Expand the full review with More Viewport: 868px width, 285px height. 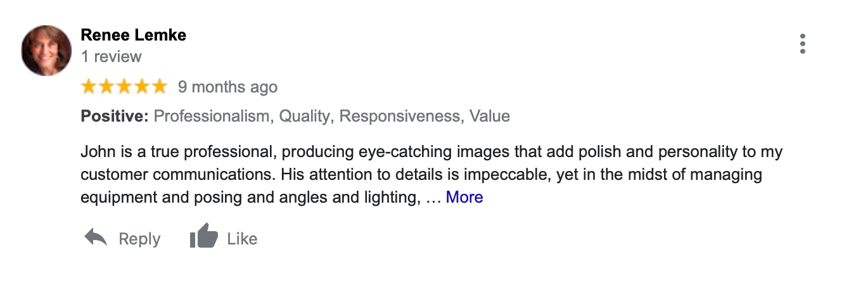[x=464, y=198]
